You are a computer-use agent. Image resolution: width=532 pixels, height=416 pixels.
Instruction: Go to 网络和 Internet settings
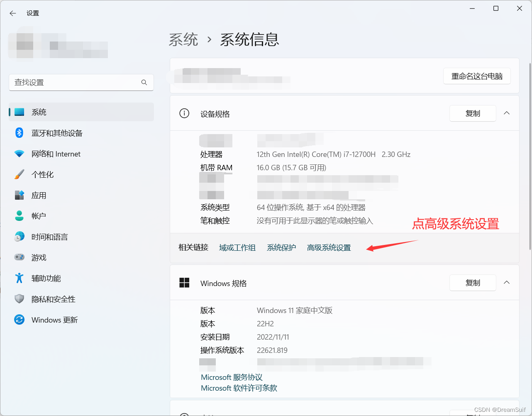81,154
